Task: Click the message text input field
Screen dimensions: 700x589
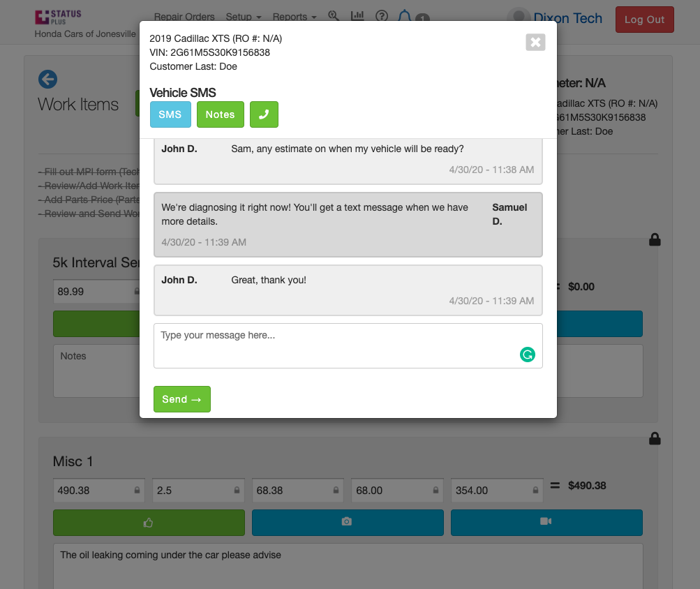Action: click(x=335, y=345)
